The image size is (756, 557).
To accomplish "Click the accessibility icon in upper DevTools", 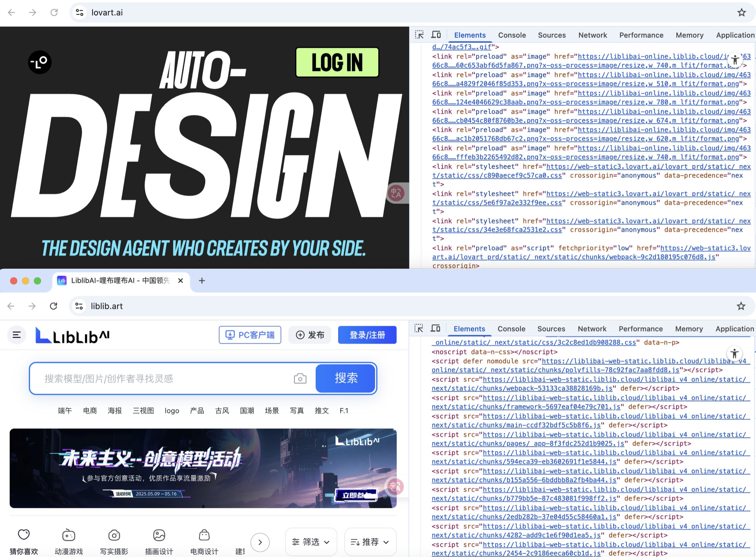I will pyautogui.click(x=735, y=60).
